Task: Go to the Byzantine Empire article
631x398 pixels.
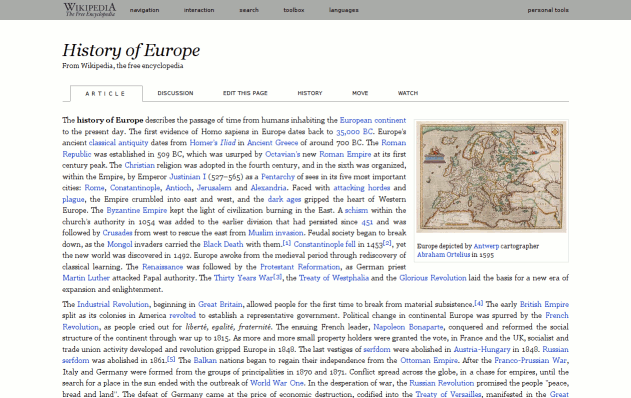Action: point(136,210)
